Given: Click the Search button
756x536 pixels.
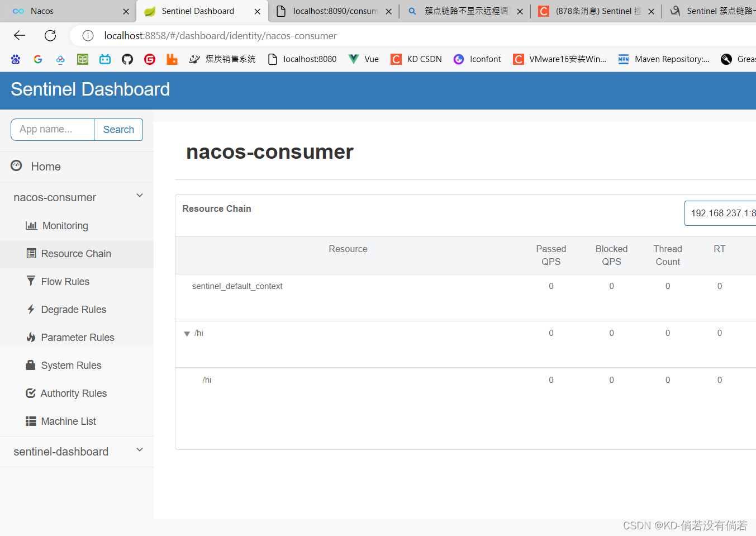Looking at the screenshot, I should [x=118, y=130].
